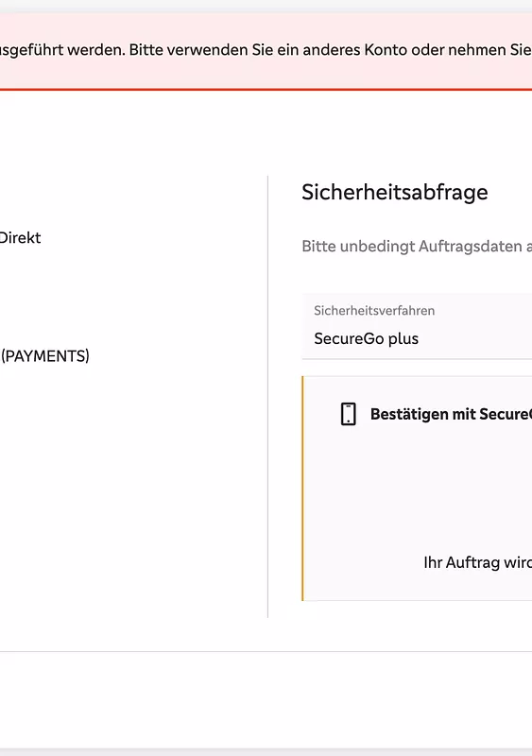Click the empty area inside SecureGo confirmation box
The height and width of the screenshot is (756, 532).
pos(434,487)
